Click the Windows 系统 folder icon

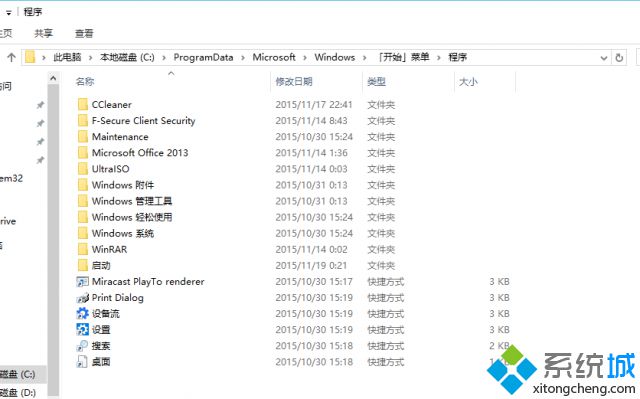click(82, 233)
